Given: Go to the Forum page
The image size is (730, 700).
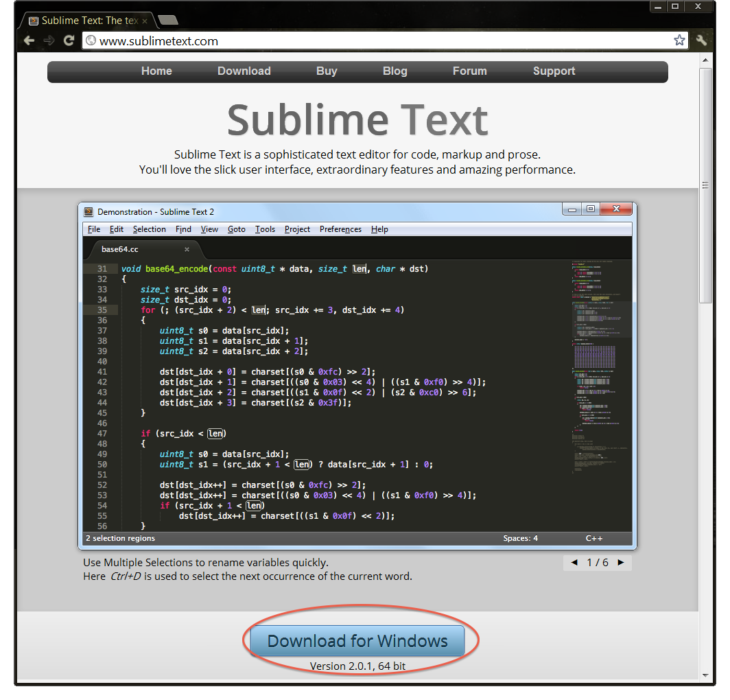Looking at the screenshot, I should (x=470, y=71).
